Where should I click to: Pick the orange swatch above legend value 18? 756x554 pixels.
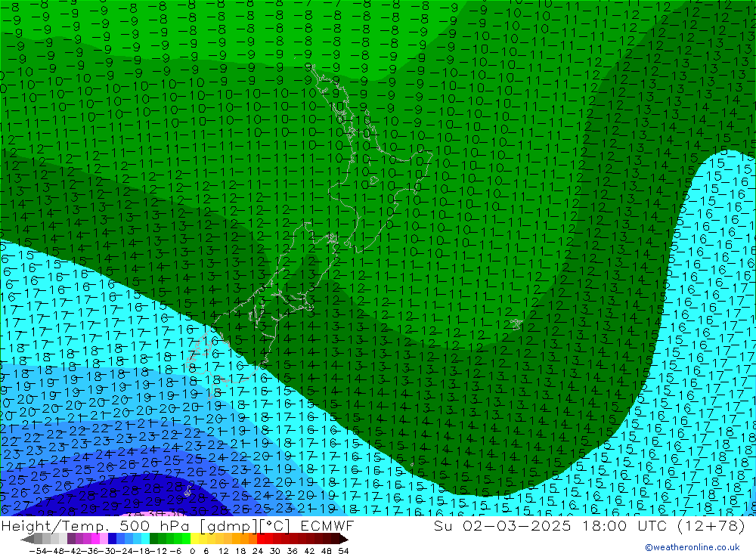[244, 539]
